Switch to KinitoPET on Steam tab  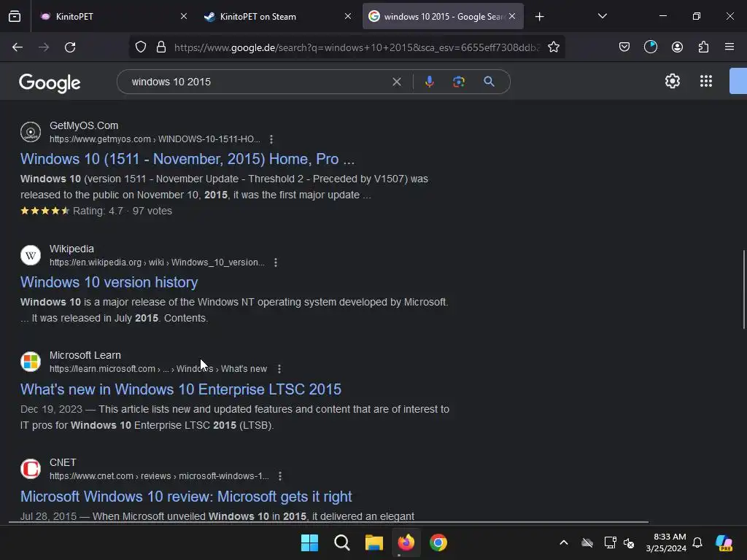pyautogui.click(x=278, y=17)
